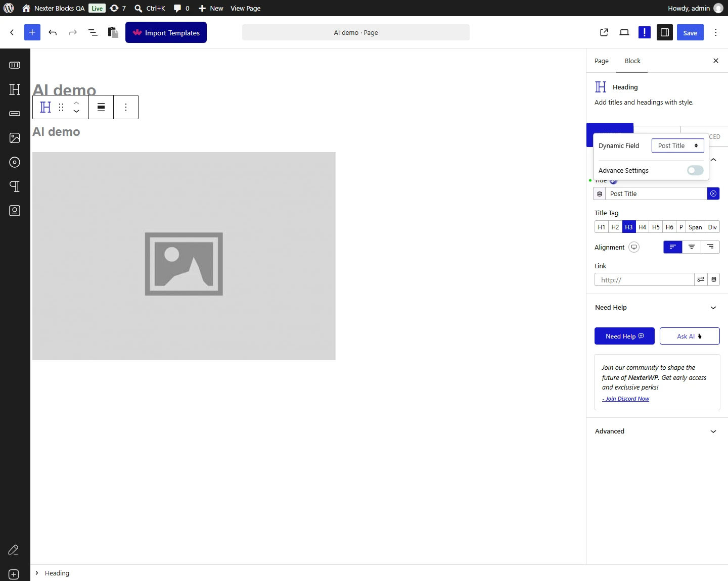
Task: Open page preview in new tab icon
Action: tap(604, 32)
